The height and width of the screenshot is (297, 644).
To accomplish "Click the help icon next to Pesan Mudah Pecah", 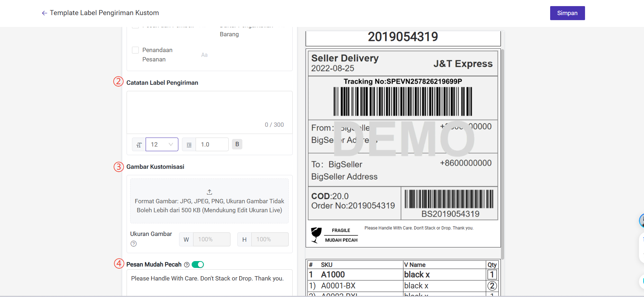I will 187,265.
